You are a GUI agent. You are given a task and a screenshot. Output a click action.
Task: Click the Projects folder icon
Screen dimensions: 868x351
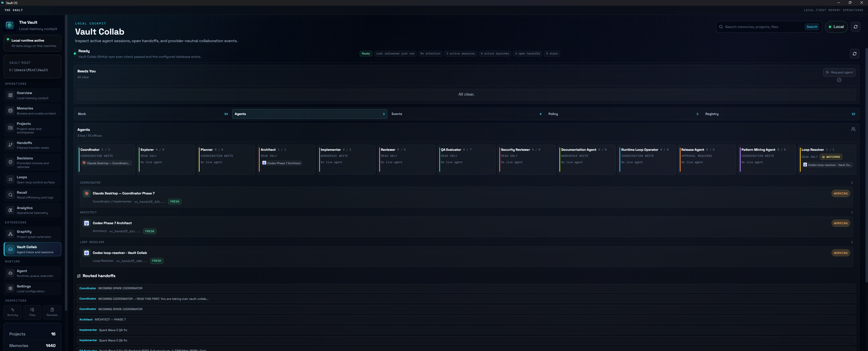click(10, 128)
